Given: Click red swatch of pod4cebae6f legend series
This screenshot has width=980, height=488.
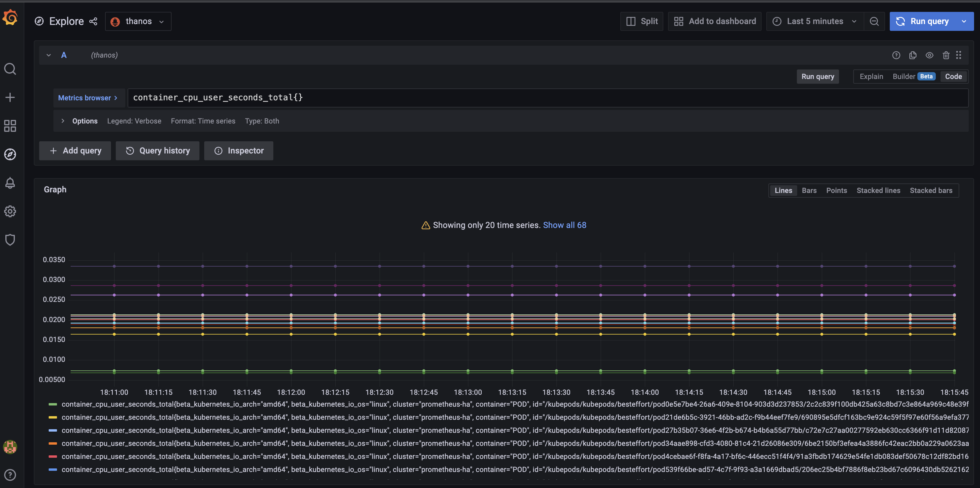Looking at the screenshot, I should (x=53, y=457).
